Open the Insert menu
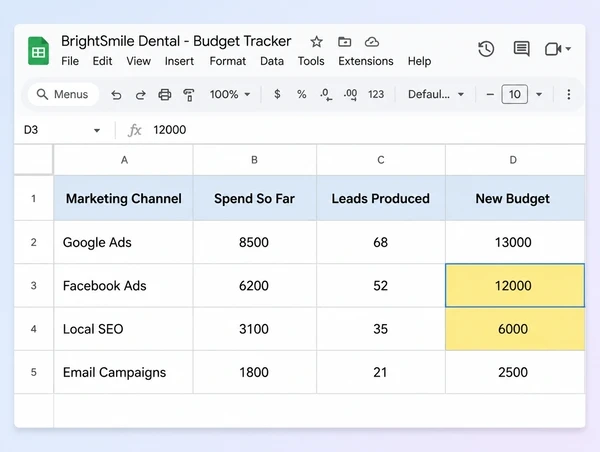 tap(179, 61)
